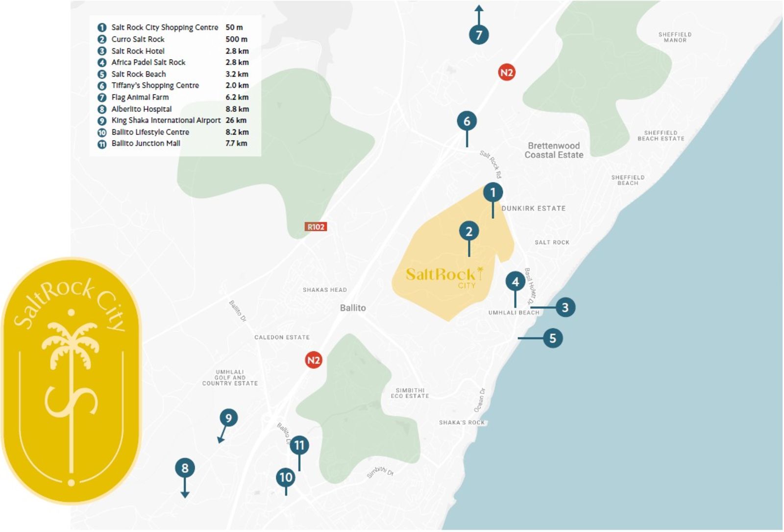Click marker 7 pointing to Flag Animal Farm
Image resolution: width=784 pixels, height=532 pixels.
tap(479, 35)
